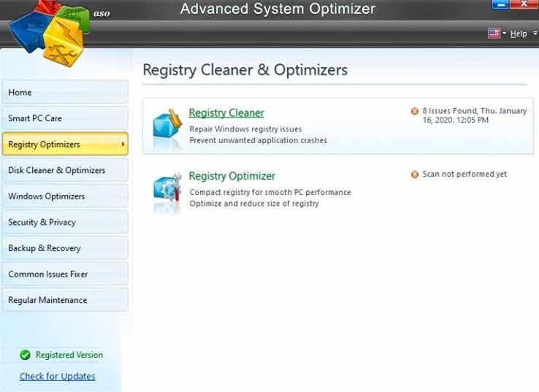This screenshot has height=392, width=539.
Task: Click 'Repair Windows registry issues' description
Action: pyautogui.click(x=245, y=129)
